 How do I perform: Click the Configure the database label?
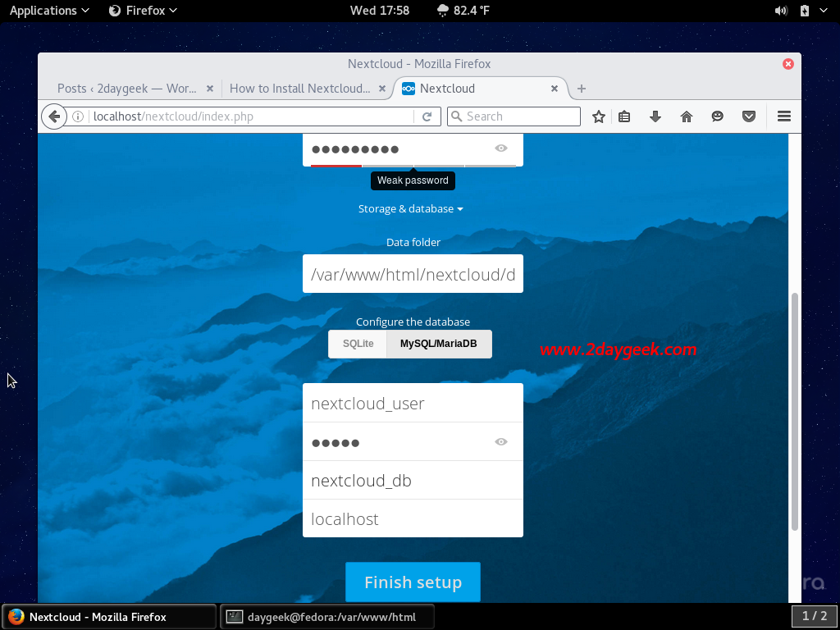click(413, 322)
